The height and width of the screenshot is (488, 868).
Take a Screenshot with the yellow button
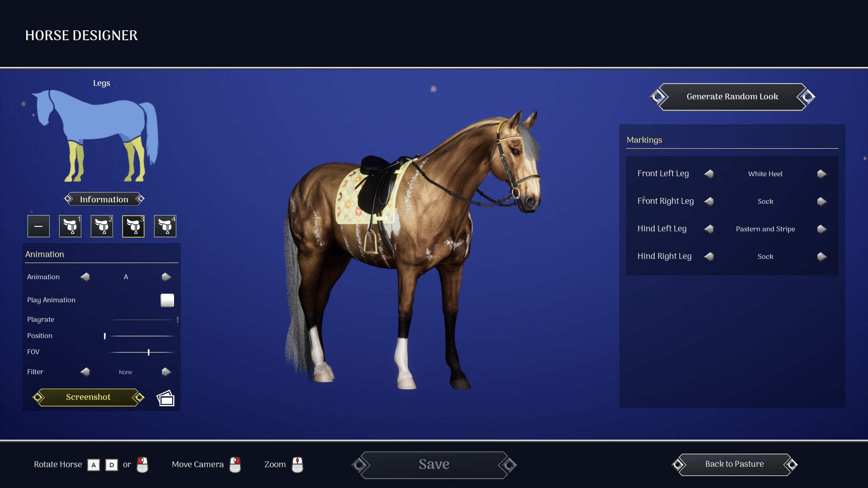click(88, 397)
